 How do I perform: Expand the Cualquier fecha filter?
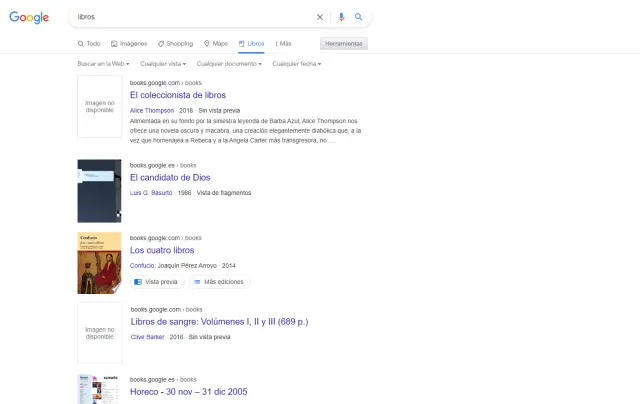point(298,63)
